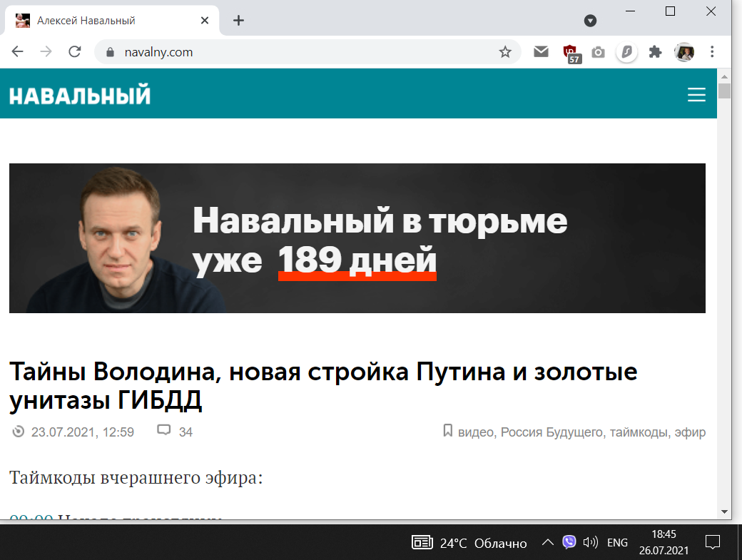Close the Алексей Навальный tab
The width and height of the screenshot is (742, 560).
(205, 21)
